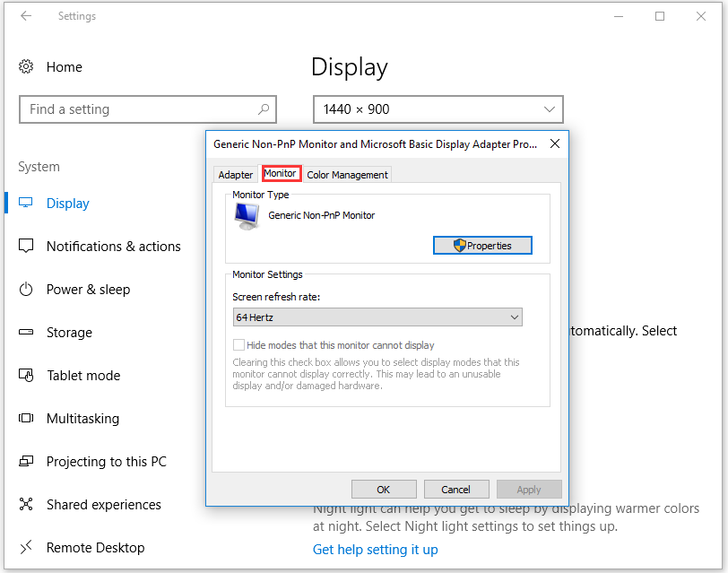Click the Storage drive icon
728x573 pixels.
tap(26, 332)
